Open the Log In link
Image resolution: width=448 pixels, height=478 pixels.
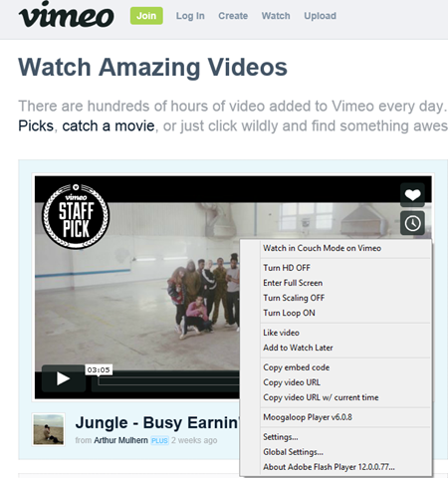point(190,16)
